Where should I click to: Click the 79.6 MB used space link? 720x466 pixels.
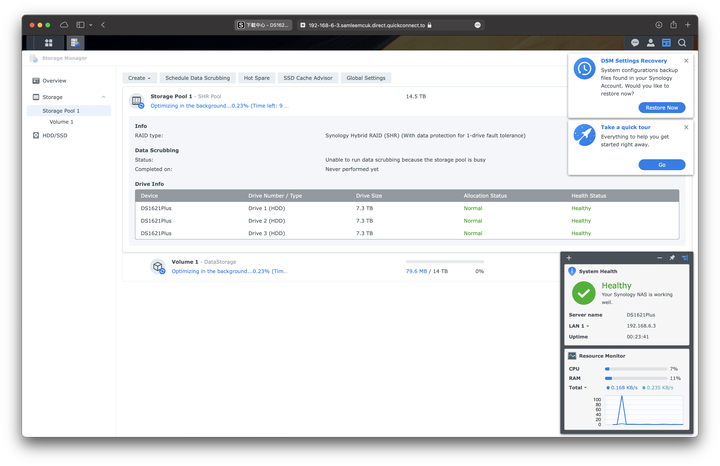click(416, 271)
